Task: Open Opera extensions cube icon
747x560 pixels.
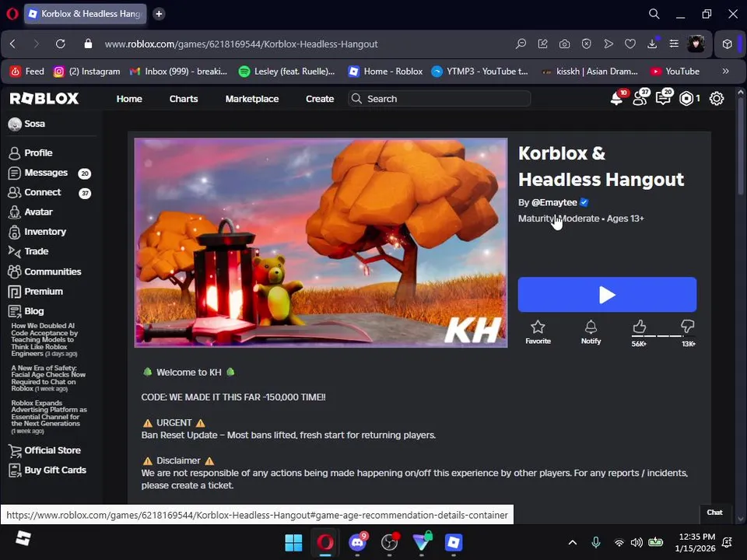Action: [x=727, y=44]
